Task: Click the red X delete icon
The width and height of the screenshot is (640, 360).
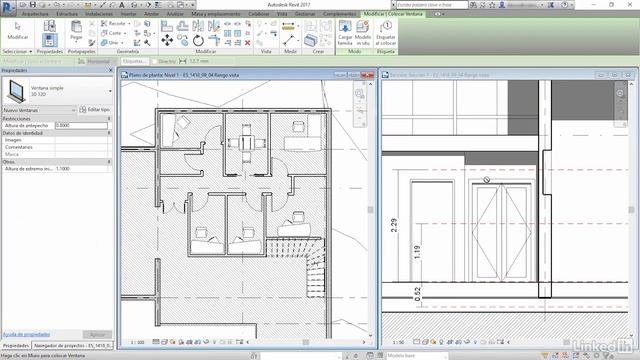Action: point(247,42)
